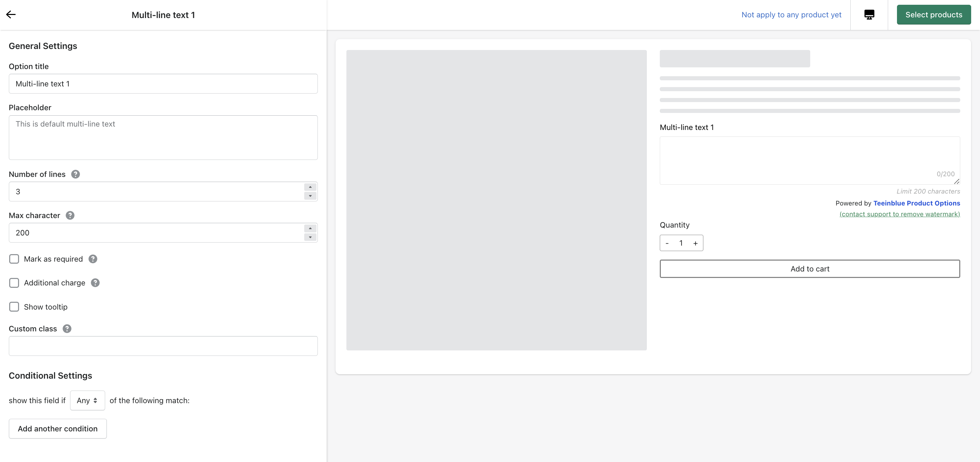The height and width of the screenshot is (462, 980).
Task: Click the Add another condition button
Action: click(58, 429)
